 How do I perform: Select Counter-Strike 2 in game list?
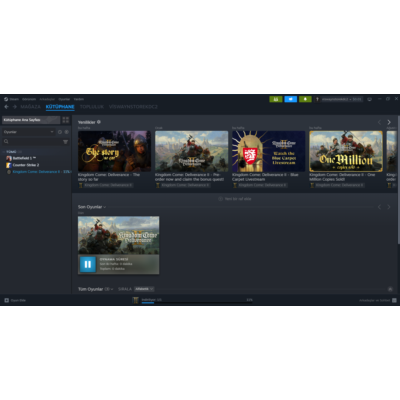pyautogui.click(x=26, y=165)
